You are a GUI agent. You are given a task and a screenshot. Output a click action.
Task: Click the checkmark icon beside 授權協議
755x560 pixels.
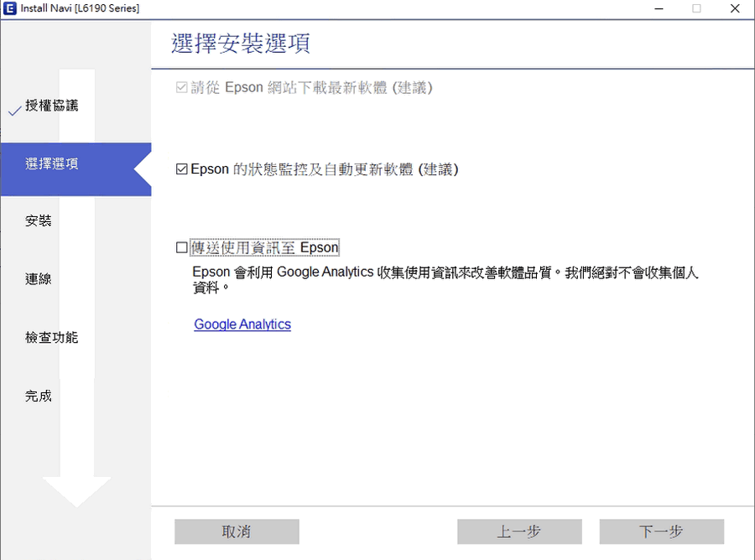coord(13,111)
